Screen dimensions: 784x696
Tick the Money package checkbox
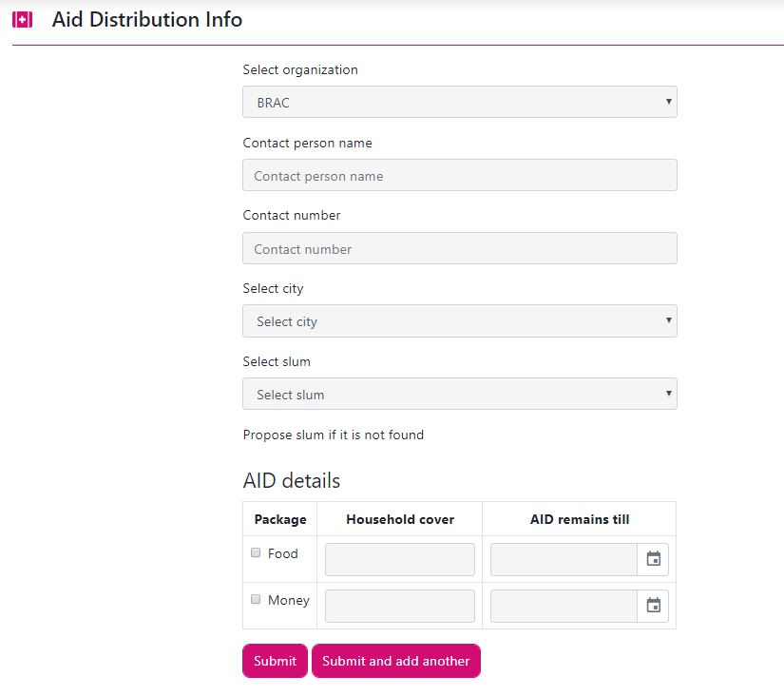point(256,599)
